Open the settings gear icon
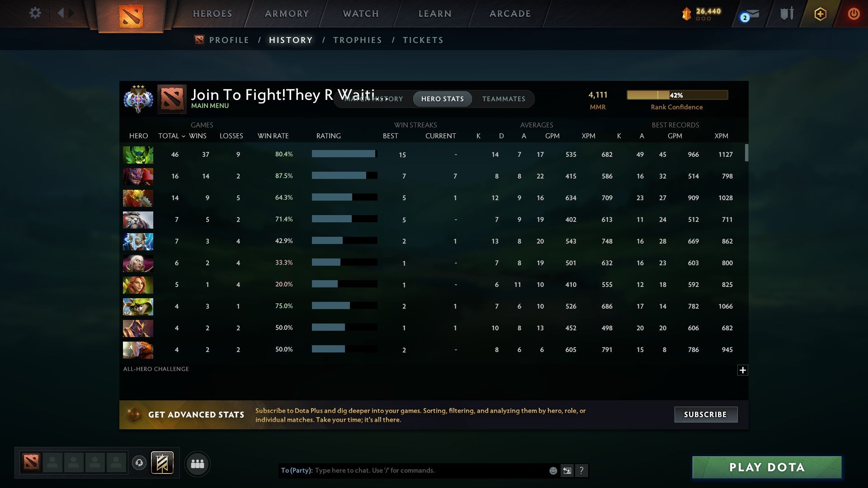The width and height of the screenshot is (868, 488). [x=35, y=13]
